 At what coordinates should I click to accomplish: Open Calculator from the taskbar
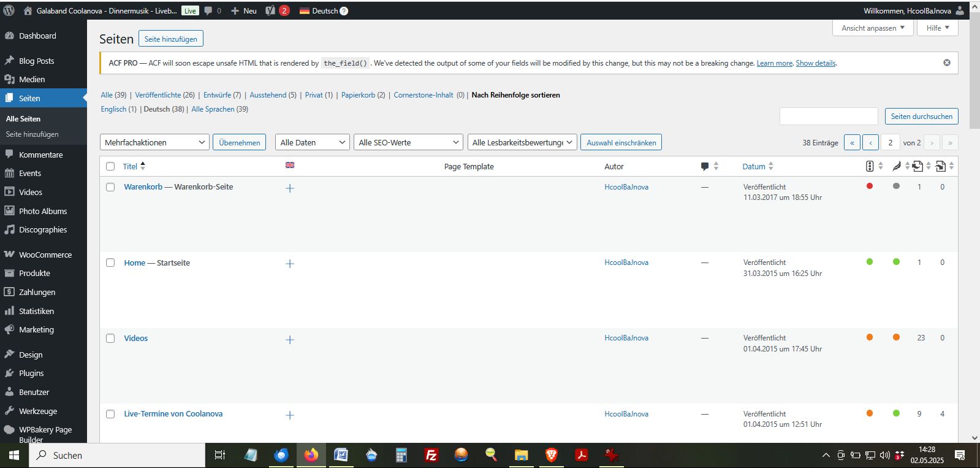[401, 455]
